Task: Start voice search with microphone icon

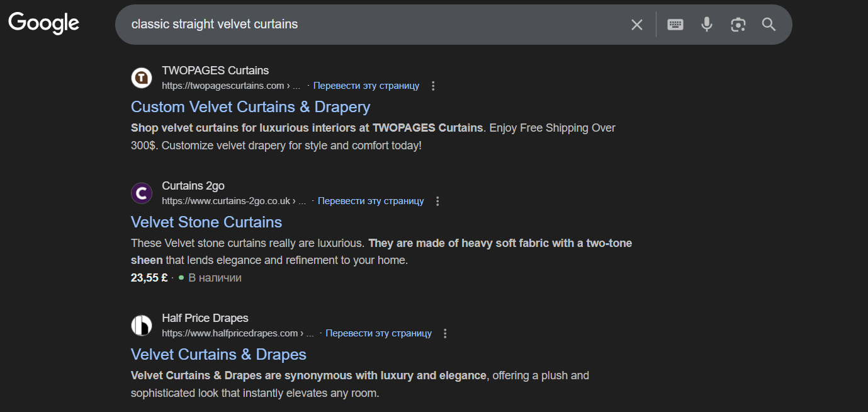Action: pos(707,25)
